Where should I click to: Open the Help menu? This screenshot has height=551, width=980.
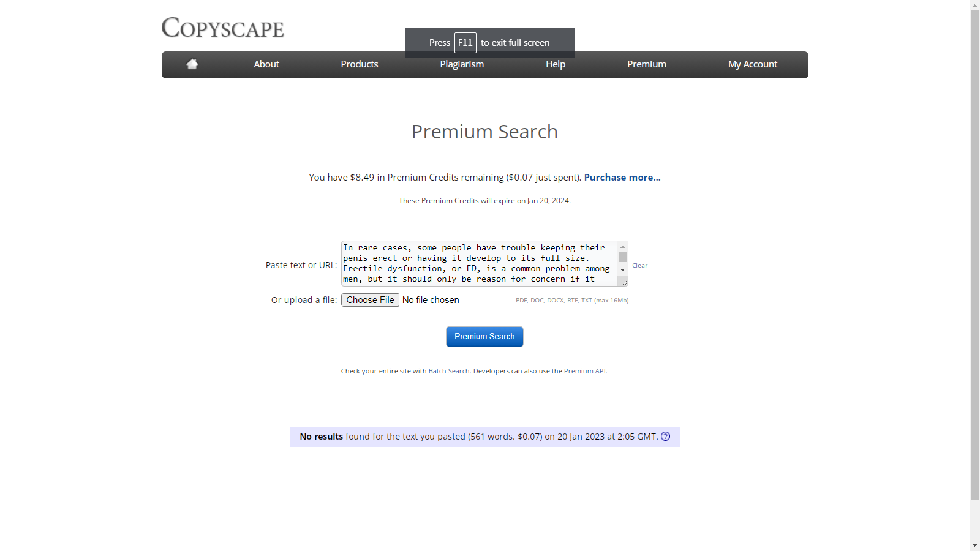pyautogui.click(x=556, y=64)
